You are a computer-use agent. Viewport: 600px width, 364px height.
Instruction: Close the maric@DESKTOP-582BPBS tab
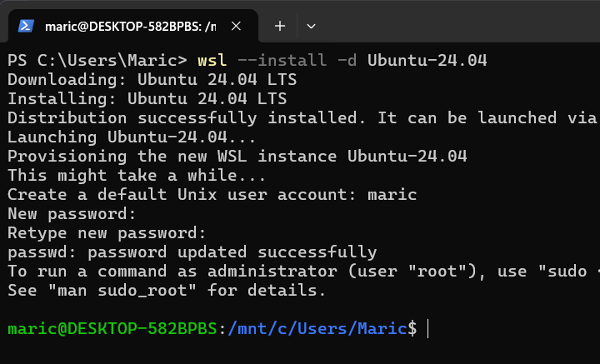[238, 26]
